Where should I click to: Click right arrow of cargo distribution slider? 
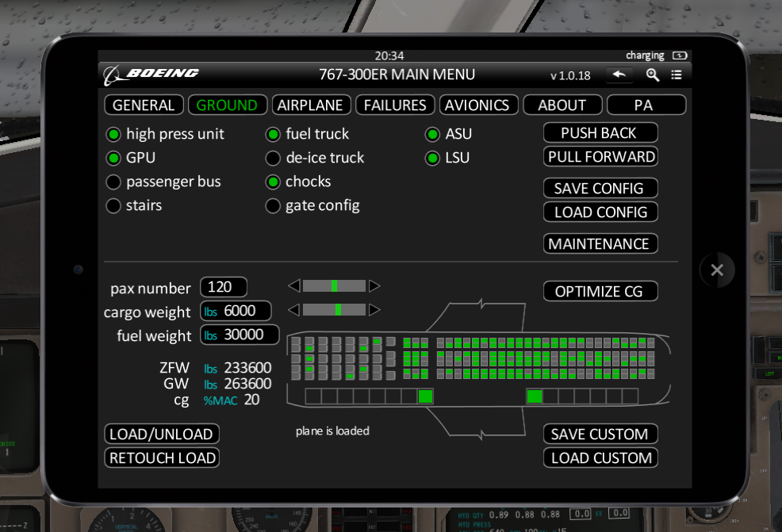[374, 309]
